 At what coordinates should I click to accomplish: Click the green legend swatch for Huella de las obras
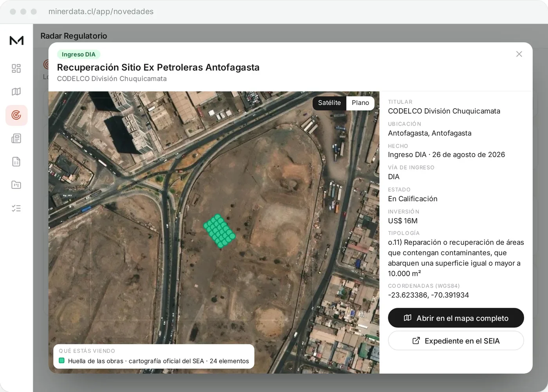coord(61,361)
